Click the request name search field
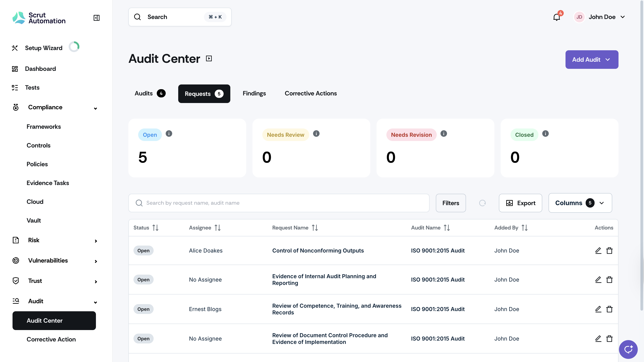This screenshot has width=644, height=362. tap(279, 203)
